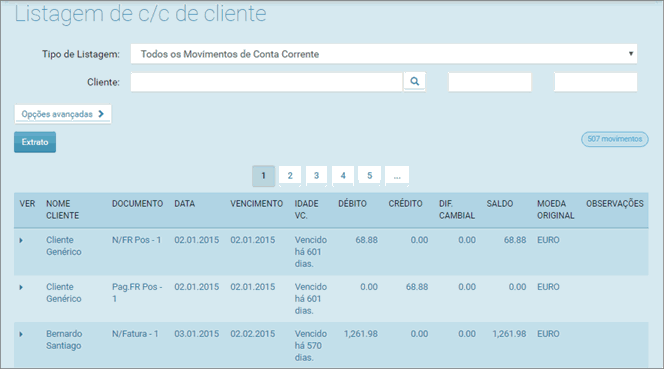
Task: Click the 1,261.98 debit value
Action: (x=360, y=334)
